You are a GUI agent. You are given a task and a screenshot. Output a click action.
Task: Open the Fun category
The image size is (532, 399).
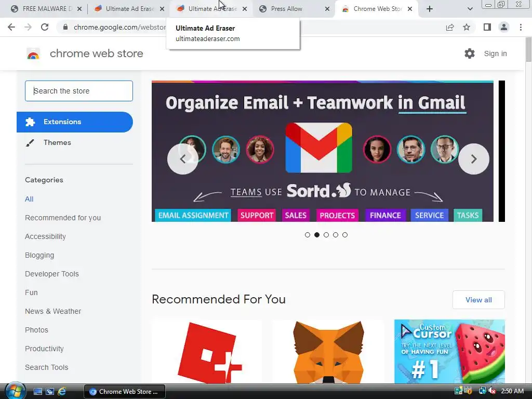tap(31, 292)
